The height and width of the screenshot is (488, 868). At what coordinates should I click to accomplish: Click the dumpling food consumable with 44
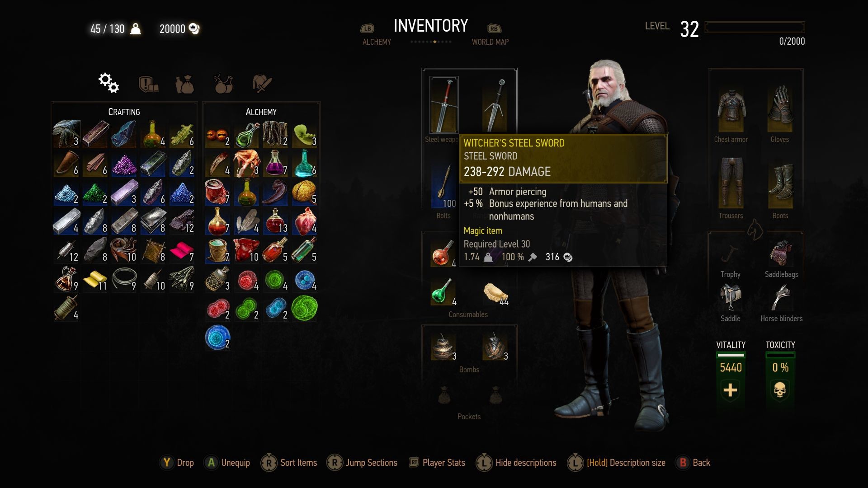[496, 293]
